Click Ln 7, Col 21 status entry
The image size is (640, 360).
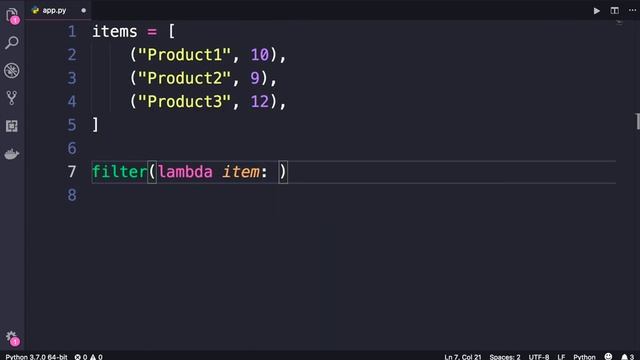(x=463, y=356)
